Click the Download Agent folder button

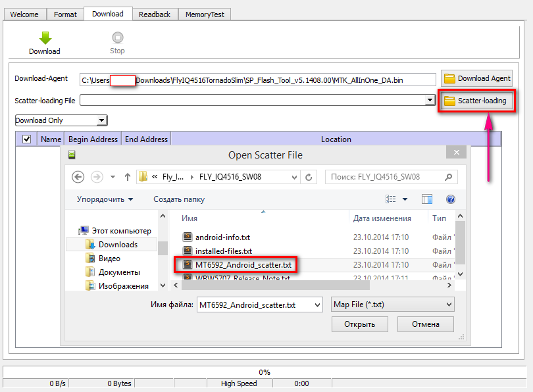477,78
